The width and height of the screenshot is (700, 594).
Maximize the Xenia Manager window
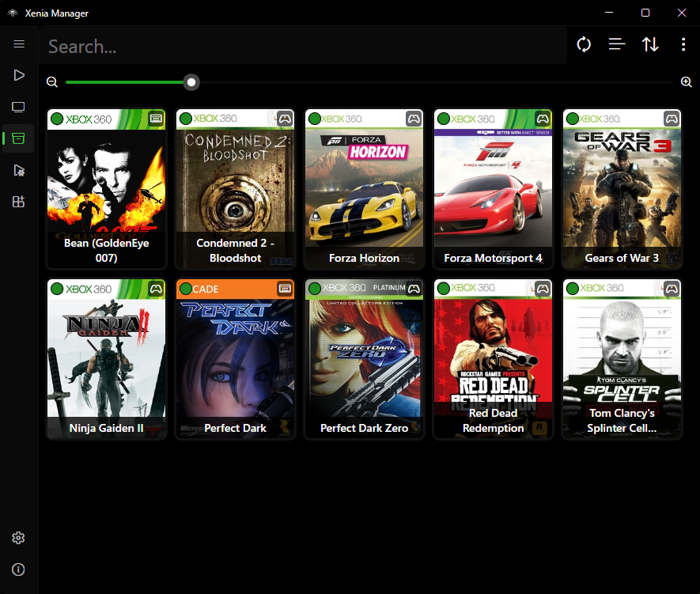[645, 13]
